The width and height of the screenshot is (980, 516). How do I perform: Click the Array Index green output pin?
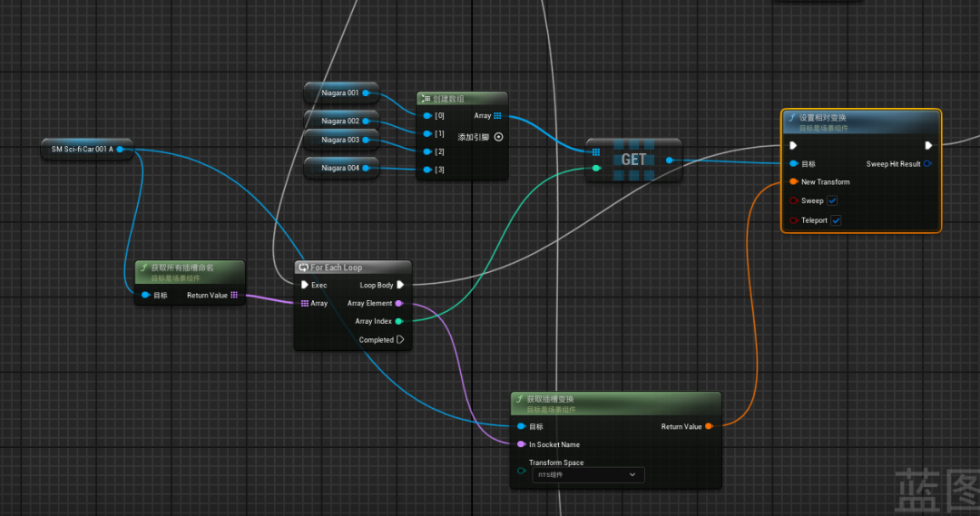coord(398,322)
